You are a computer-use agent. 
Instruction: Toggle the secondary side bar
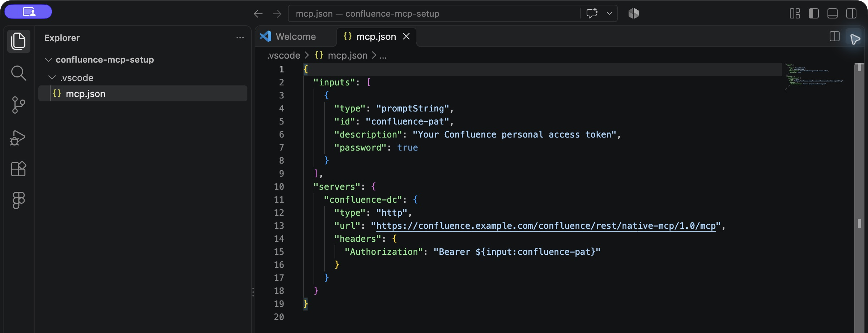click(x=851, y=13)
